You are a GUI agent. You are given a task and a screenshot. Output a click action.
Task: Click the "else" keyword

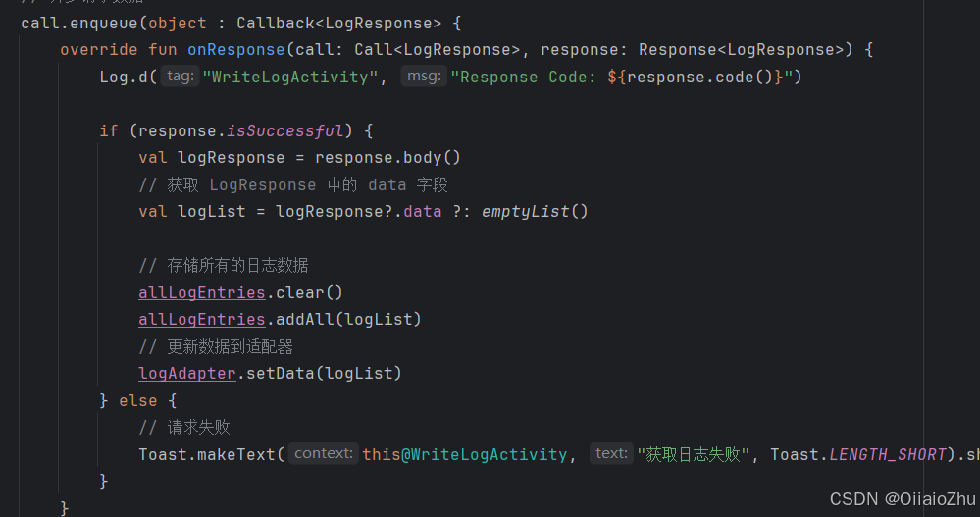[138, 400]
